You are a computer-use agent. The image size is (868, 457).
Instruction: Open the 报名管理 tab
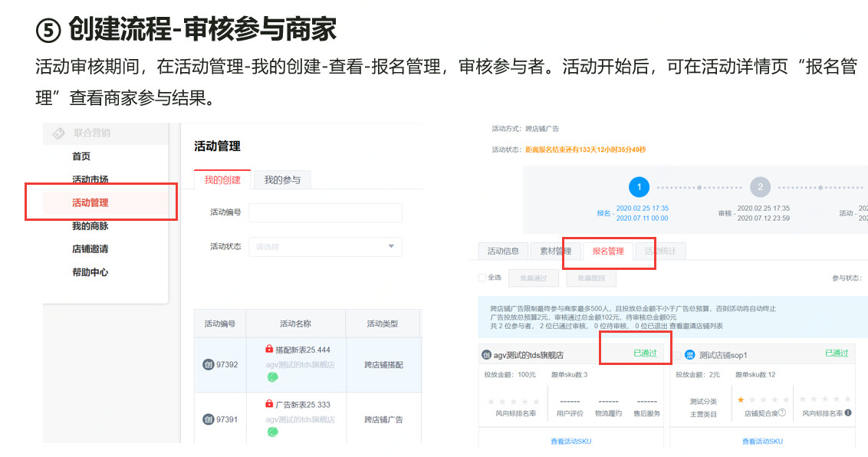coord(608,252)
